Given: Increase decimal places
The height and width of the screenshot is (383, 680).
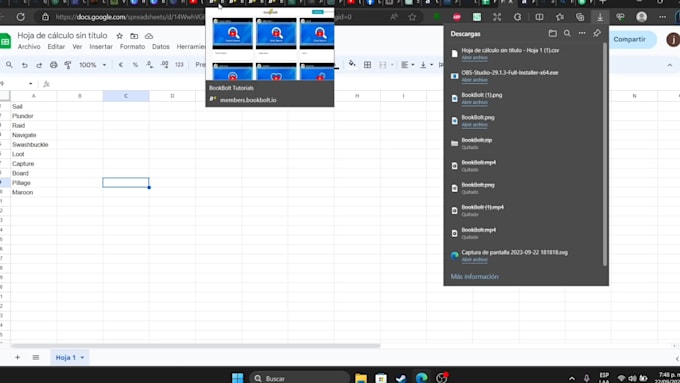Looking at the screenshot, I should tap(164, 65).
